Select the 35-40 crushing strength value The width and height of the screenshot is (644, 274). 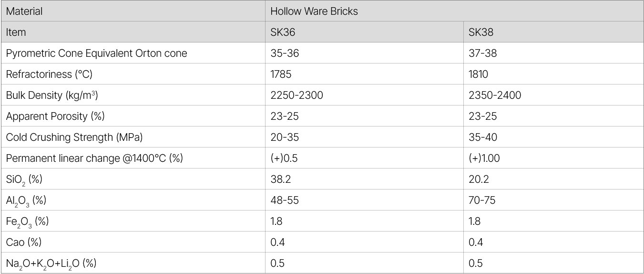(483, 137)
